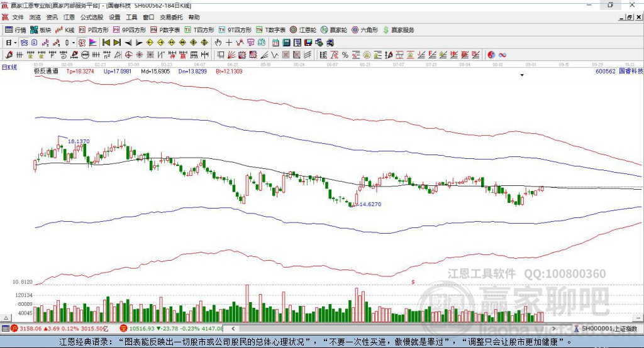Screen dimensions: 644x348
Task: Click the n² number tool icon
Action: [x=107, y=55]
